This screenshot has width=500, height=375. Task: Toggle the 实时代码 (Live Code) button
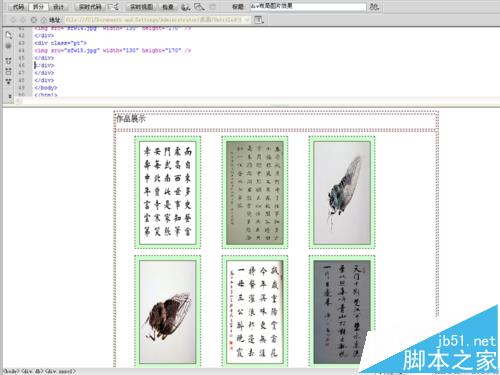[90, 6]
